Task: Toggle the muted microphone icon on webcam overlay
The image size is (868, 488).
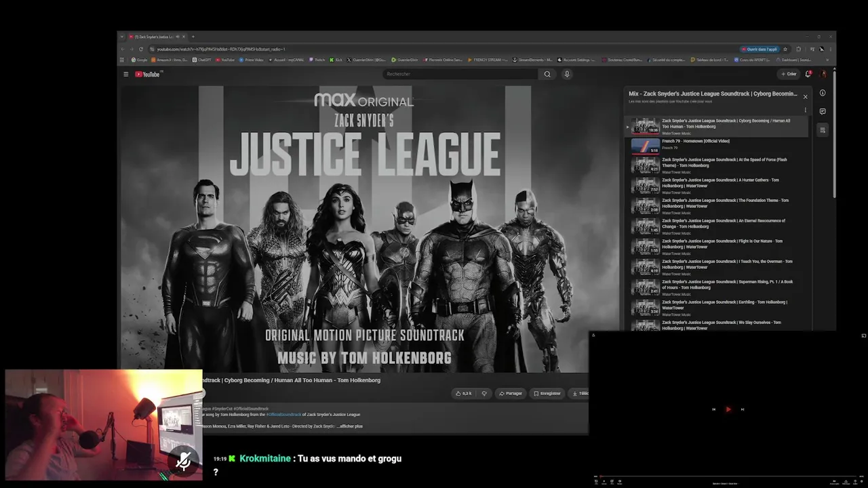Action: (x=183, y=462)
